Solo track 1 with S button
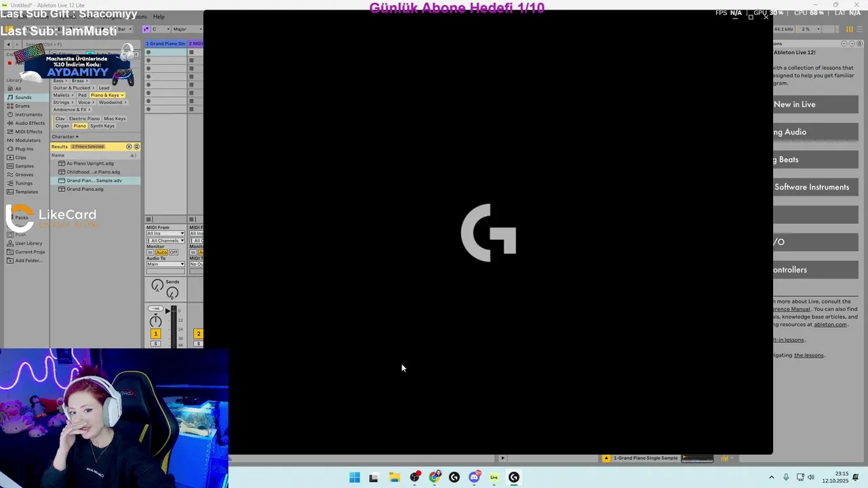Image resolution: width=868 pixels, height=488 pixels. [x=155, y=344]
